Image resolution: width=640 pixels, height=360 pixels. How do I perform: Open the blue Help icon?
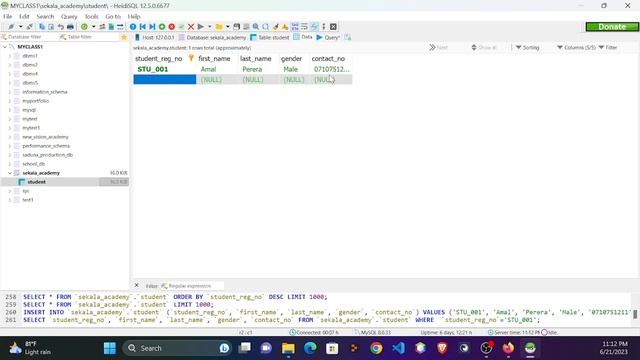pos(133,27)
